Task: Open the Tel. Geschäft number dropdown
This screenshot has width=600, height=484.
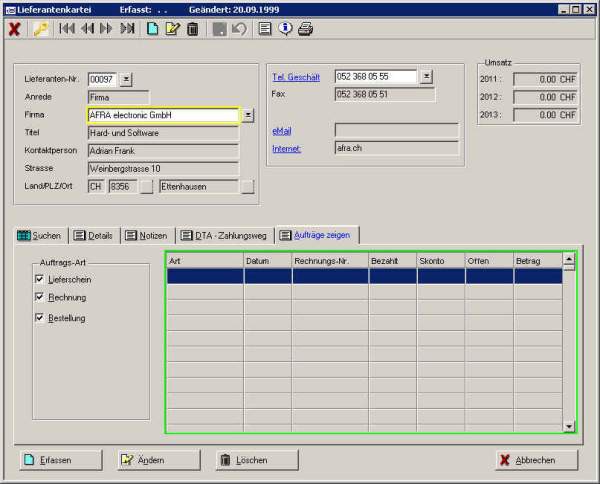Action: pos(427,76)
